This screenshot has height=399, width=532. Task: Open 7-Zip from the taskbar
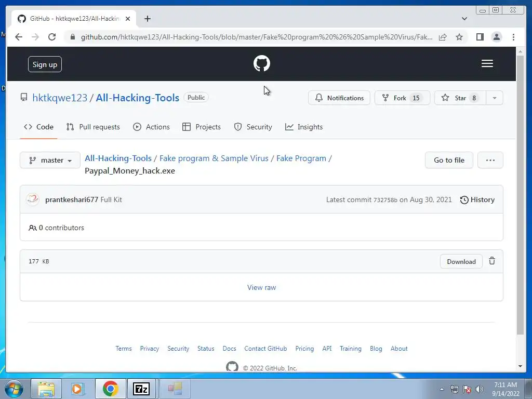point(141,389)
